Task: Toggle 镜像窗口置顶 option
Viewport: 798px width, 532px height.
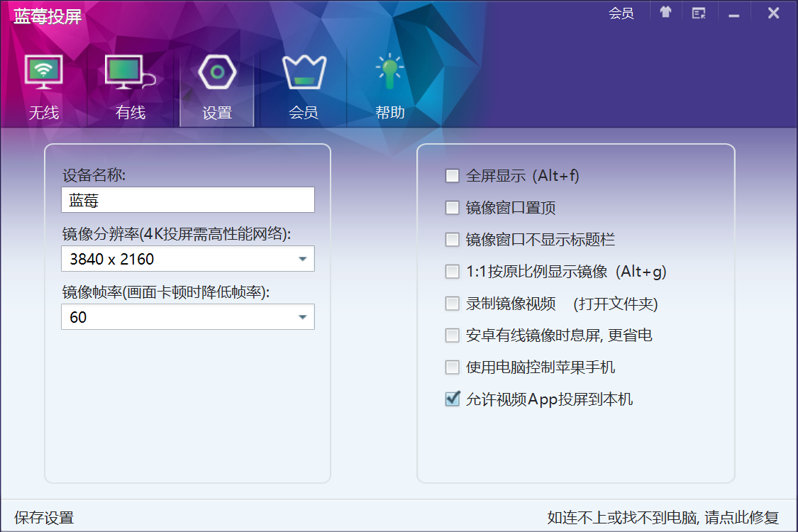Action: 453,207
